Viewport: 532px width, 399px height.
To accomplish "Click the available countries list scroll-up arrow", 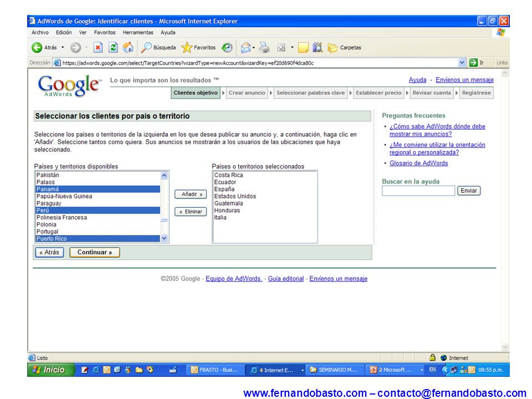I will point(164,176).
